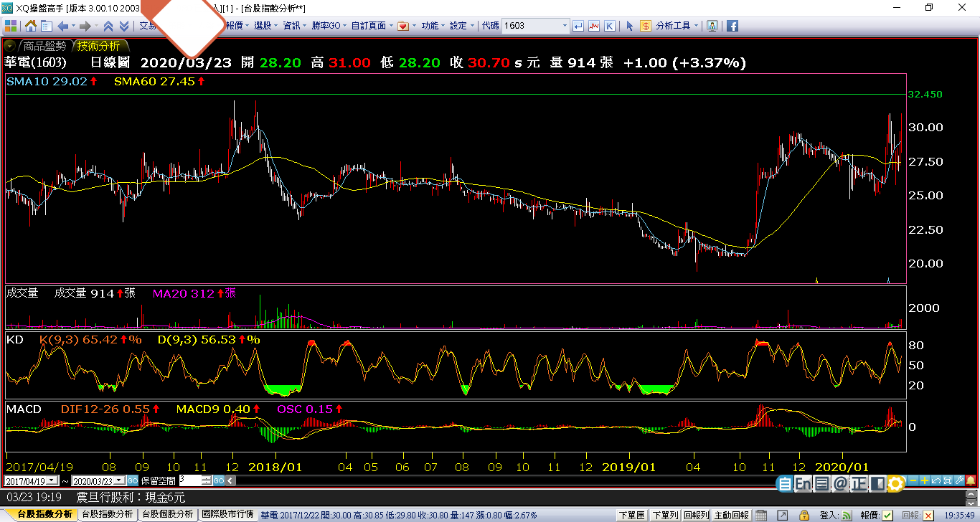Toggle the 報價 green checkmark indicator
Viewport: 980px width, 522px height.
coord(887,515)
